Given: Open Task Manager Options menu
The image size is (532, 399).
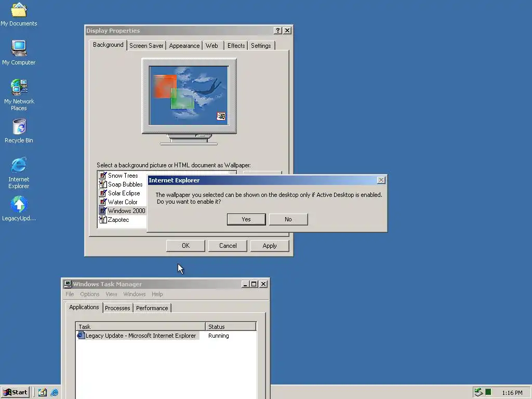Looking at the screenshot, I should point(89,294).
